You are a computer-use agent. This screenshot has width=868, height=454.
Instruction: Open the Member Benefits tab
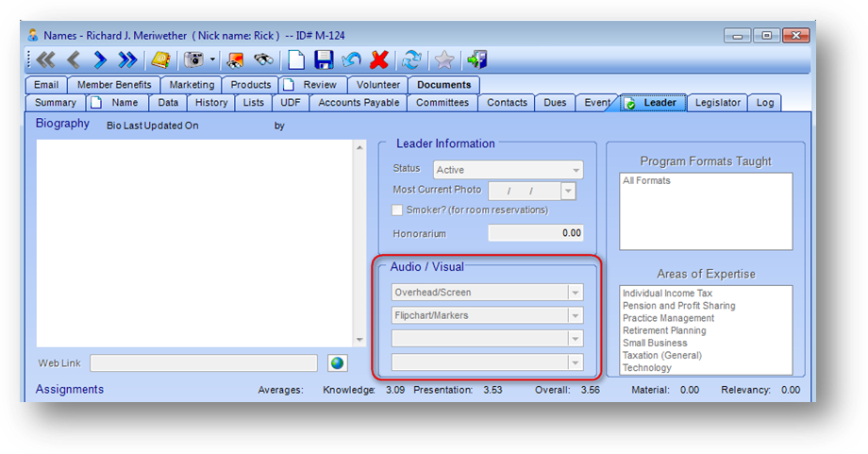pyautogui.click(x=114, y=85)
